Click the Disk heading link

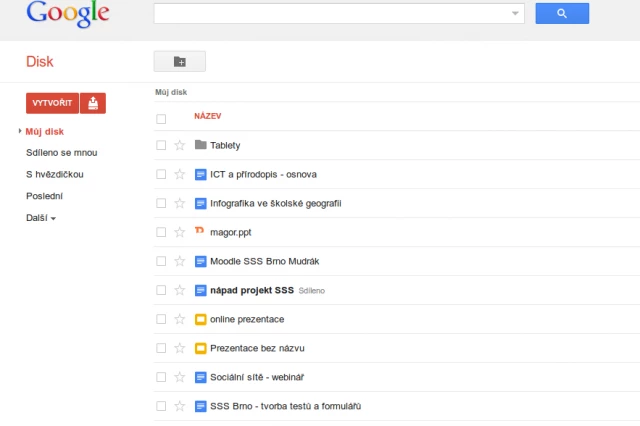tap(40, 62)
